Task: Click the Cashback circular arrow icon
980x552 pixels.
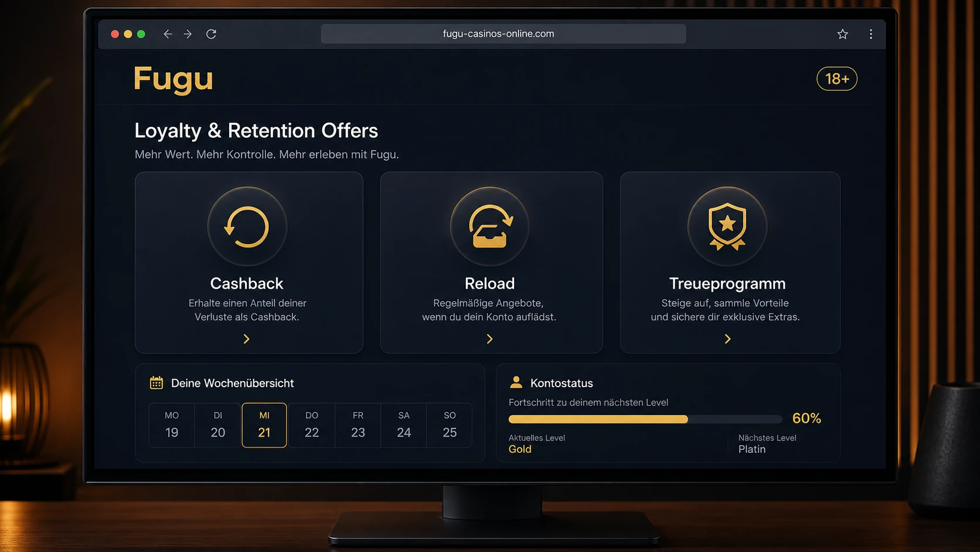Action: click(x=247, y=226)
